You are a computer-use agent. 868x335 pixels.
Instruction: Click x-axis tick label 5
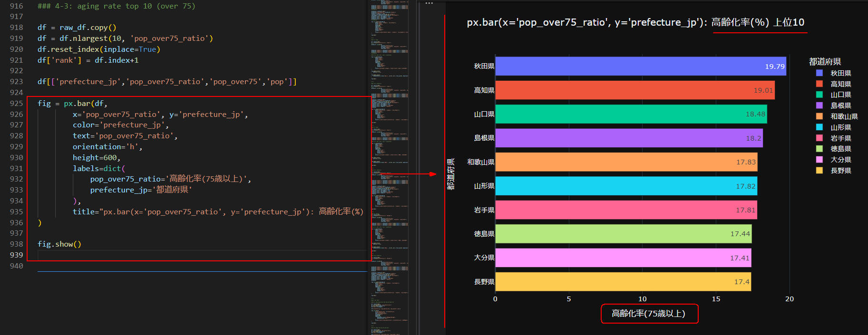pos(569,299)
